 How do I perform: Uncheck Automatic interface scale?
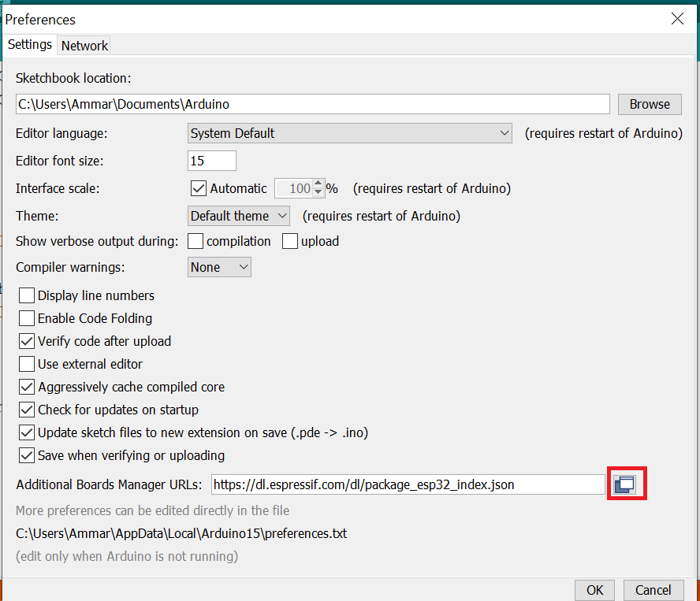199,188
